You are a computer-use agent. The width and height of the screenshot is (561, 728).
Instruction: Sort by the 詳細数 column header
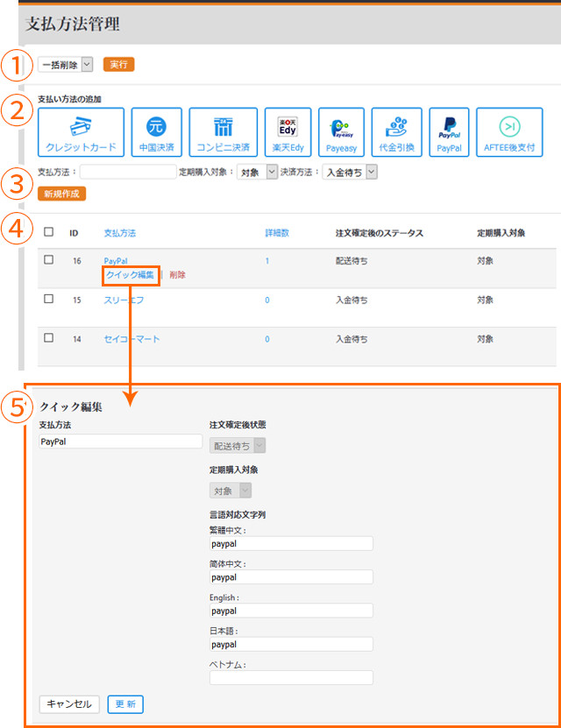click(277, 233)
